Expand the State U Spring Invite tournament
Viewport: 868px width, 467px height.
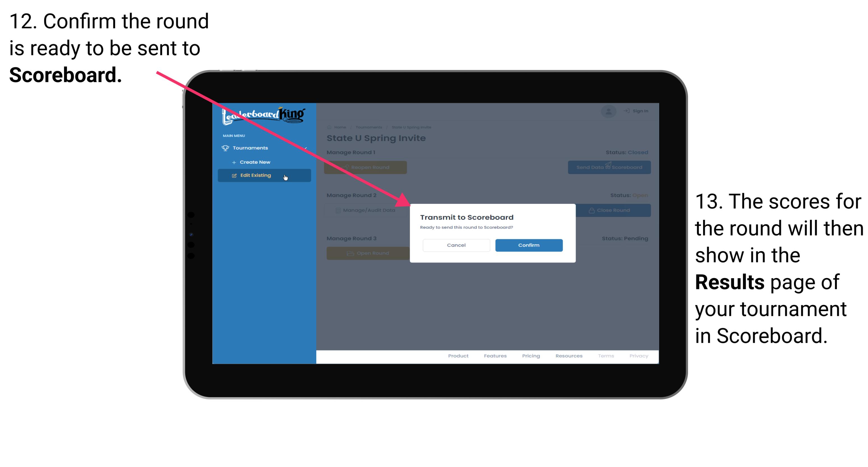pos(413,127)
